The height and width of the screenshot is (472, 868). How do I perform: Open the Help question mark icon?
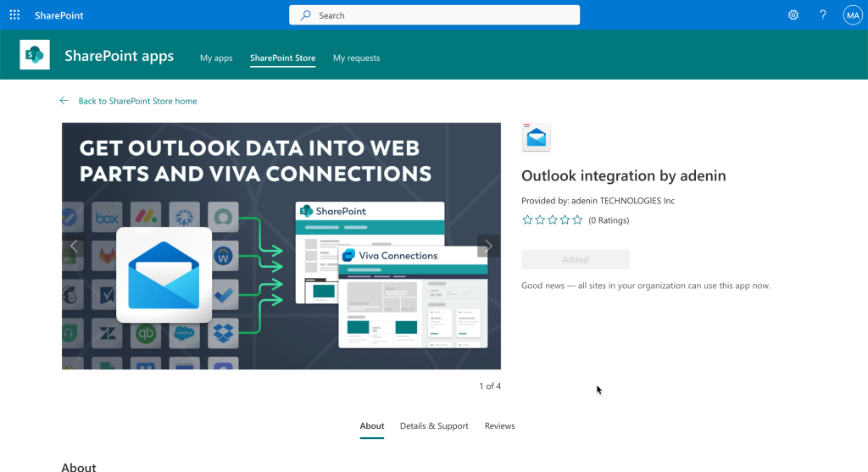(822, 15)
